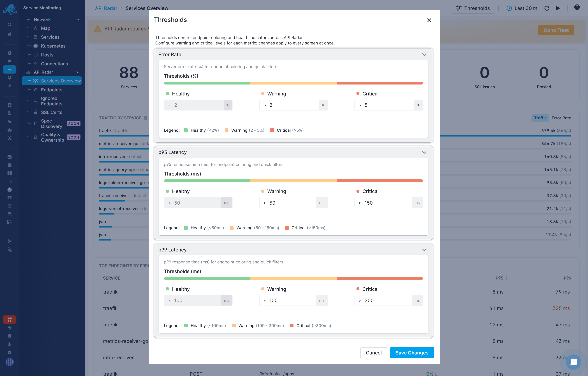
Task: Click the chart rail icon
Action: tap(10, 105)
